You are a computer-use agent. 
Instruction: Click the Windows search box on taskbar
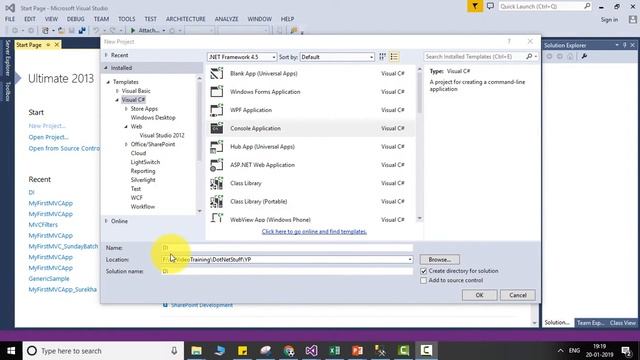point(103,351)
